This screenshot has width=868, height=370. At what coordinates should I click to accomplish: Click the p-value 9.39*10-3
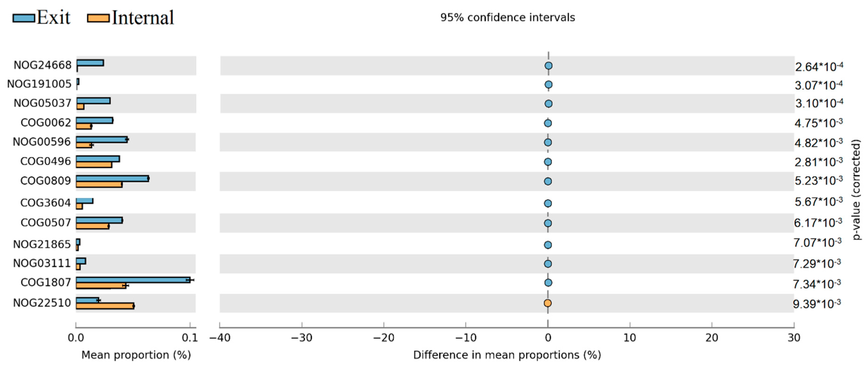[x=817, y=304]
